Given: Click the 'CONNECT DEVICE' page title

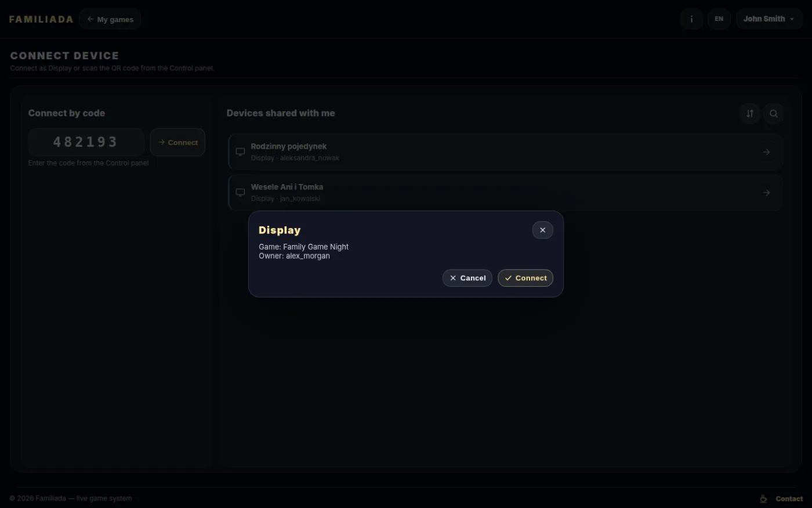Looking at the screenshot, I should tap(64, 56).
